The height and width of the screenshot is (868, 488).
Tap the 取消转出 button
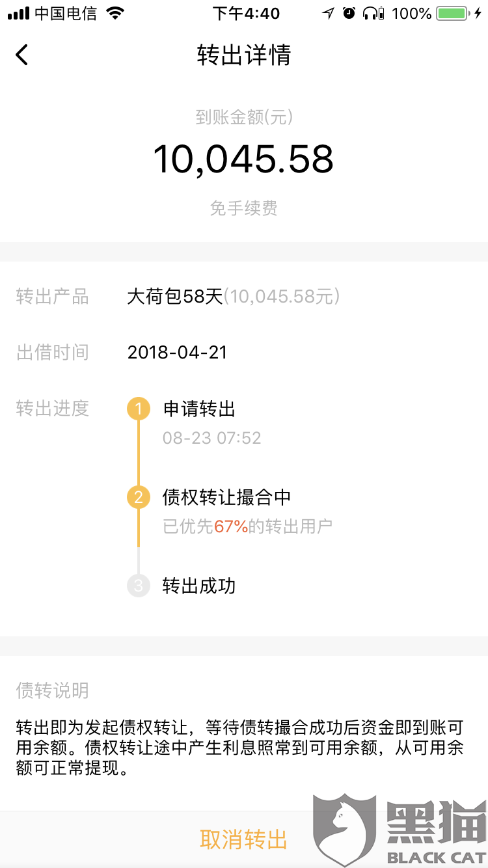tap(243, 839)
